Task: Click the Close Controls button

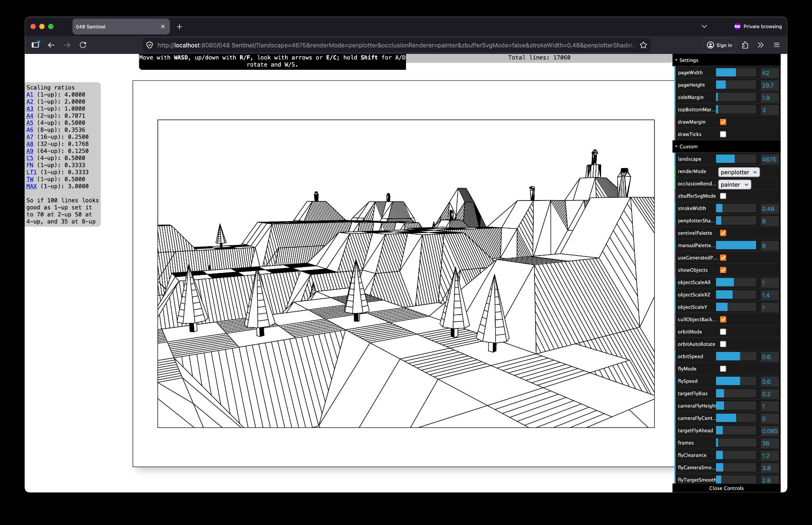Action: [x=726, y=488]
